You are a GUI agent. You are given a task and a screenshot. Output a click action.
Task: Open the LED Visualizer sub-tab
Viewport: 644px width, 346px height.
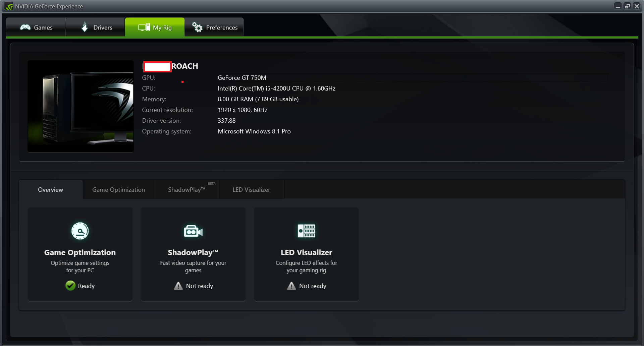(x=252, y=189)
